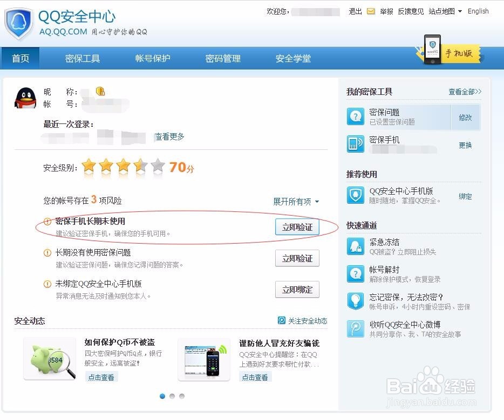Click the 帐号解封 quick channel title

click(x=384, y=270)
